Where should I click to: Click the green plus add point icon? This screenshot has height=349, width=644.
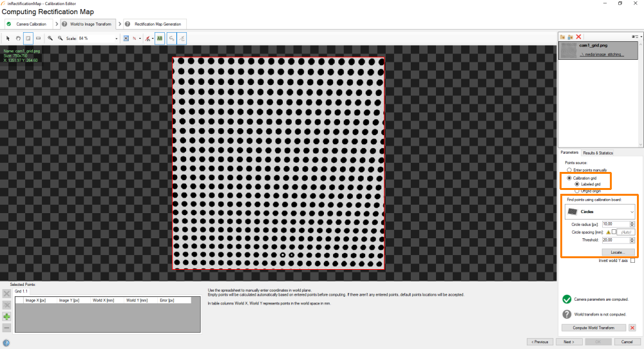6,317
